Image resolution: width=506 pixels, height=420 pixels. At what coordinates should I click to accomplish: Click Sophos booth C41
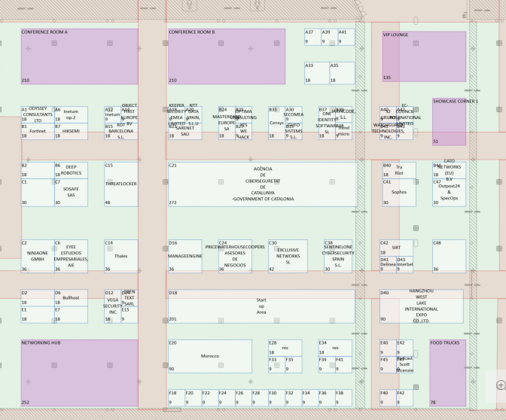pos(399,193)
